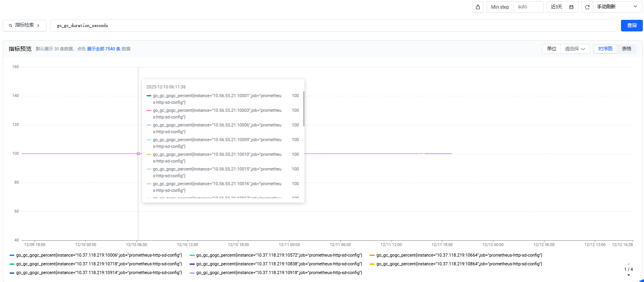Viewport: 644px width, 282px height.
Task: Toggle legend series for instance 10.37.118.219:10006
Action: coord(95,255)
